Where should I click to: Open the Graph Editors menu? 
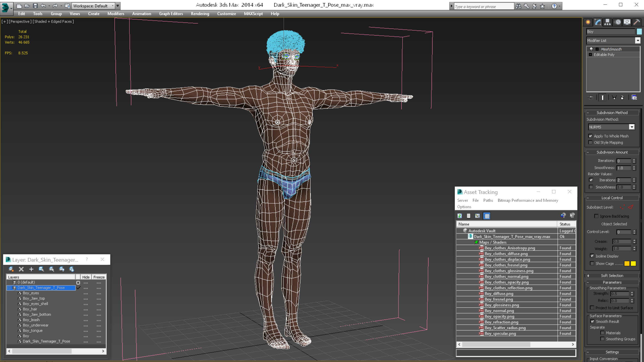tap(171, 14)
